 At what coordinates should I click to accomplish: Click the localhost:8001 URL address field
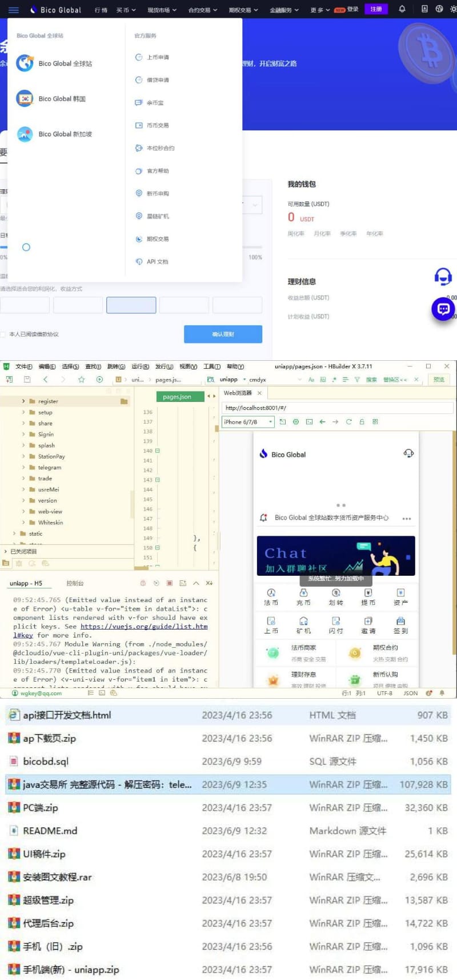click(x=337, y=408)
